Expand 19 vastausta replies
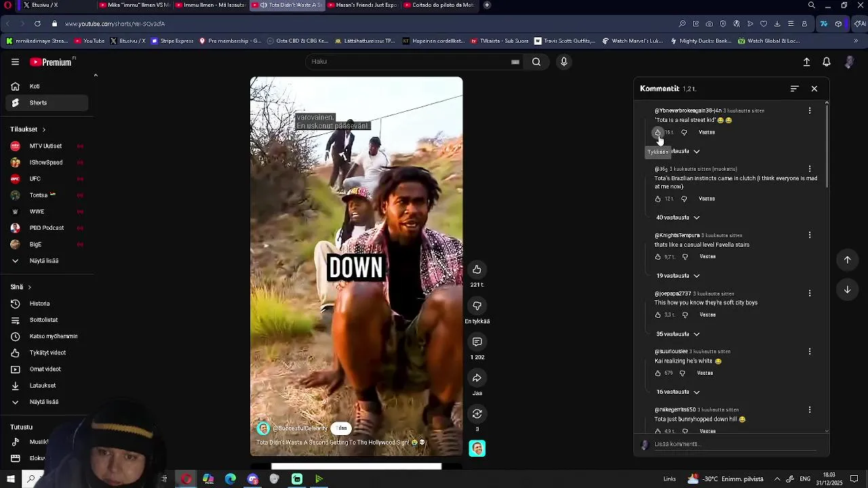Viewport: 868px width, 488px height. (x=677, y=276)
